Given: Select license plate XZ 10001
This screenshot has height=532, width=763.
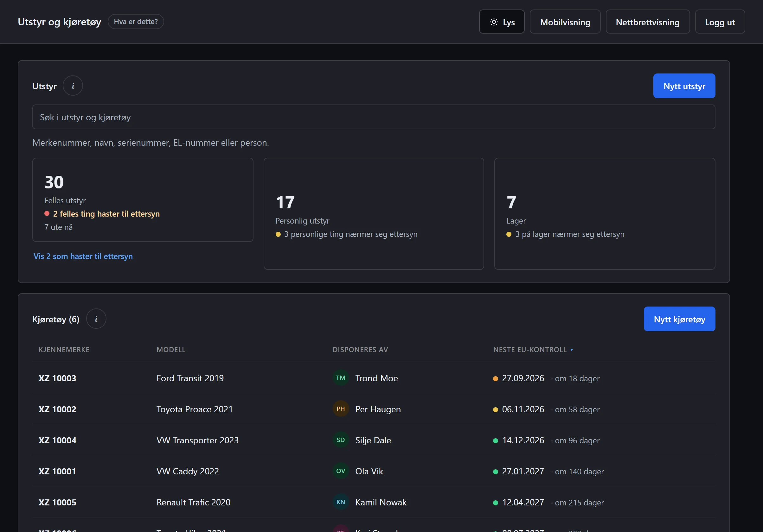Looking at the screenshot, I should coord(57,471).
